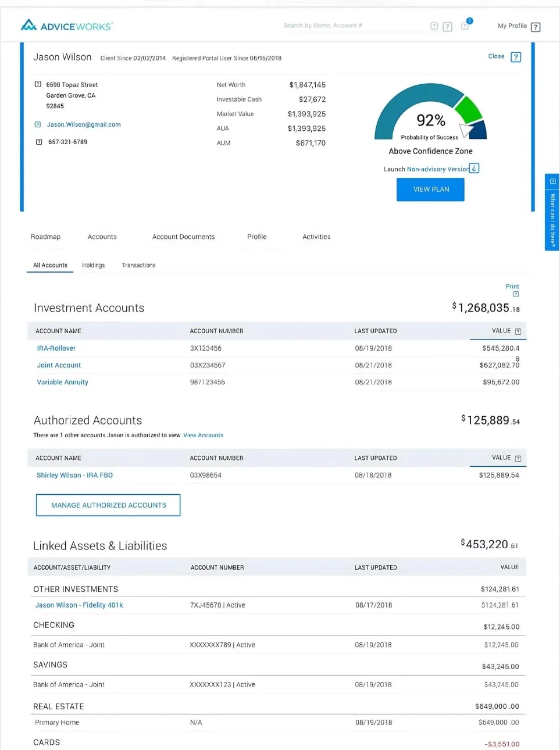The width and height of the screenshot is (560, 750).
Task: Click the VALUE sort icon in Authorized Accounts
Action: coord(518,458)
